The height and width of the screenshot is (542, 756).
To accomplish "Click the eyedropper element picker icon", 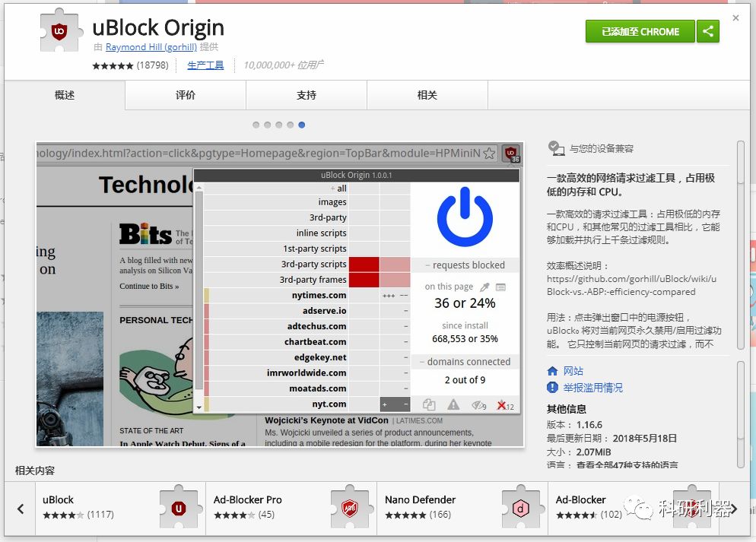I will 484,287.
